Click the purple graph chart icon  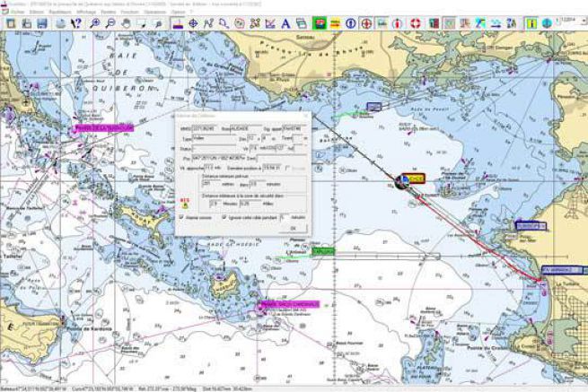click(270, 23)
